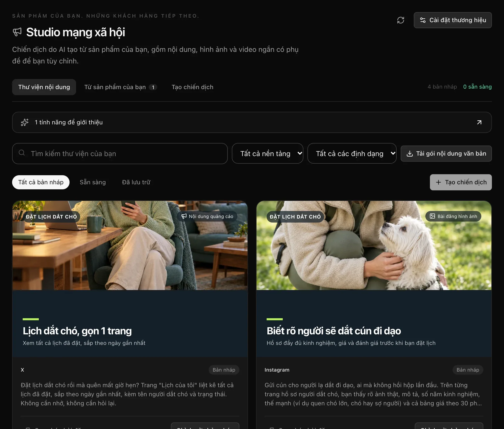The width and height of the screenshot is (504, 429).
Task: Click ĐẶT LỊCH DẮT CHÓ tag on dog card
Action: point(295,217)
